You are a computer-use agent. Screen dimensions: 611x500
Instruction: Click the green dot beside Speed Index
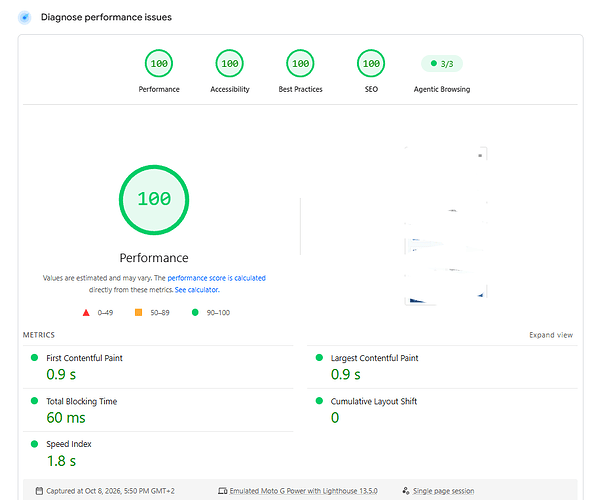tap(34, 444)
